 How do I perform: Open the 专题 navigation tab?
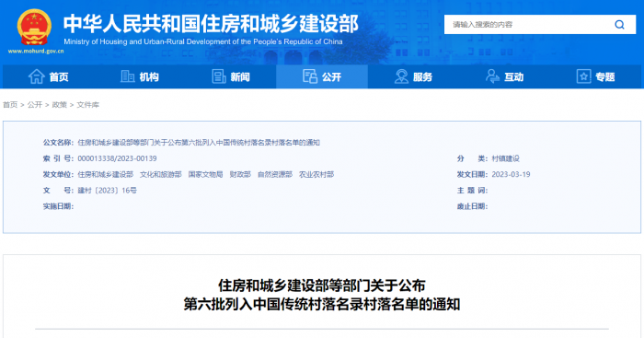595,76
